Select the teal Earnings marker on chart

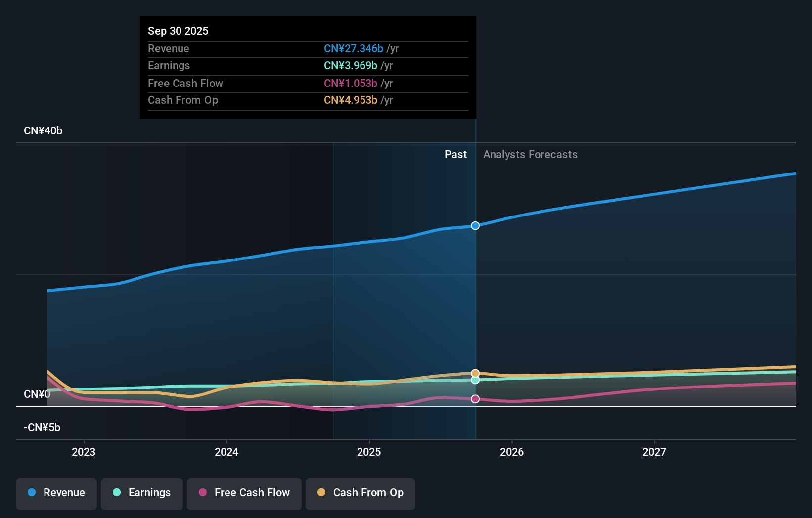tap(475, 380)
